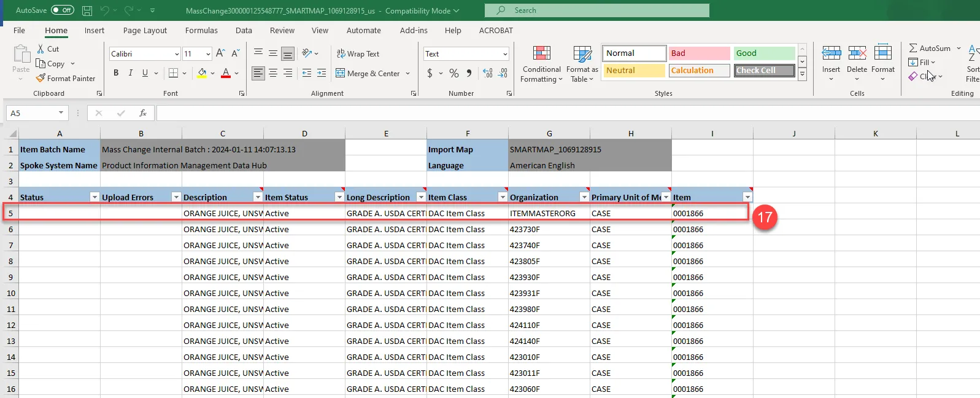This screenshot has width=980, height=398.
Task: Switch to the Formulas tab
Action: 201,31
